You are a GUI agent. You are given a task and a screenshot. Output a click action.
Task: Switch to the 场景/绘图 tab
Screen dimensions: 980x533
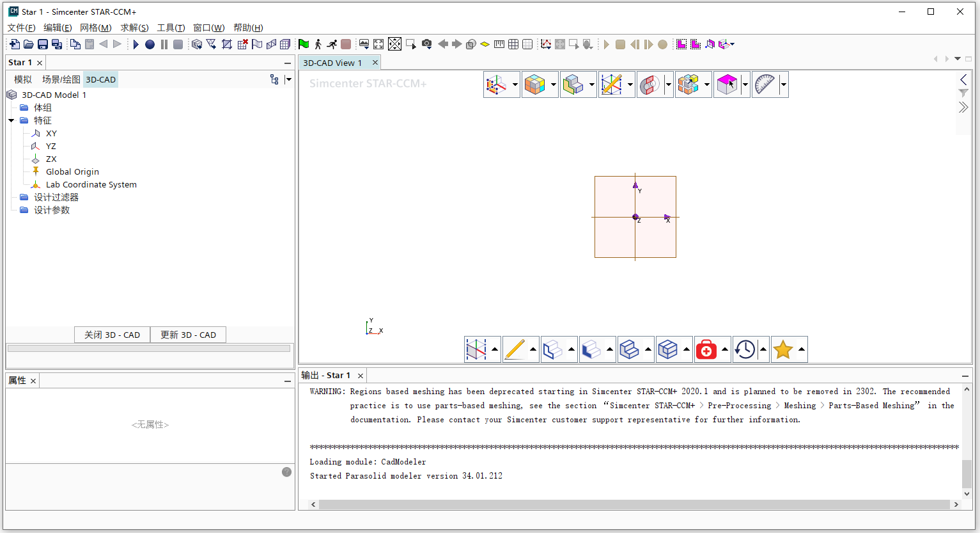point(61,79)
